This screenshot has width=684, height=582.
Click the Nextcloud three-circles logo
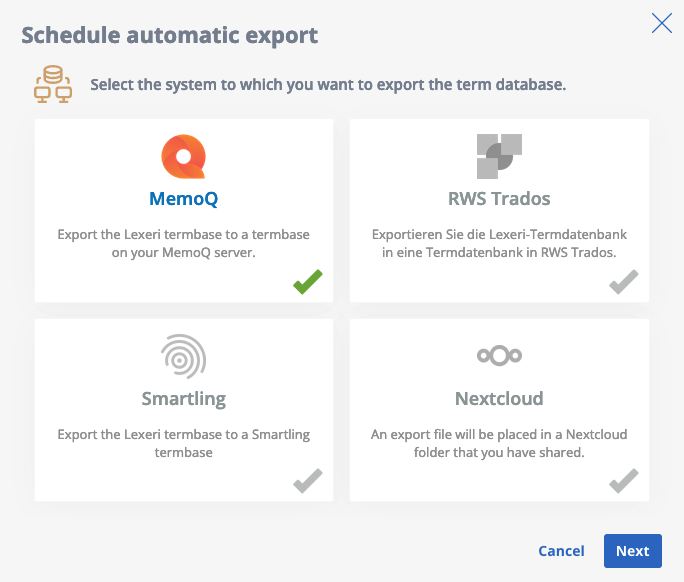tap(499, 356)
